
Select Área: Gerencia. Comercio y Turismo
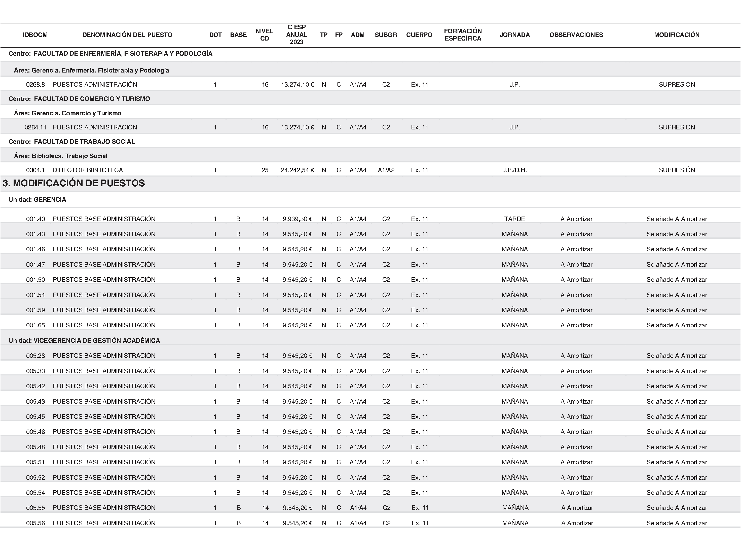(x=68, y=113)
